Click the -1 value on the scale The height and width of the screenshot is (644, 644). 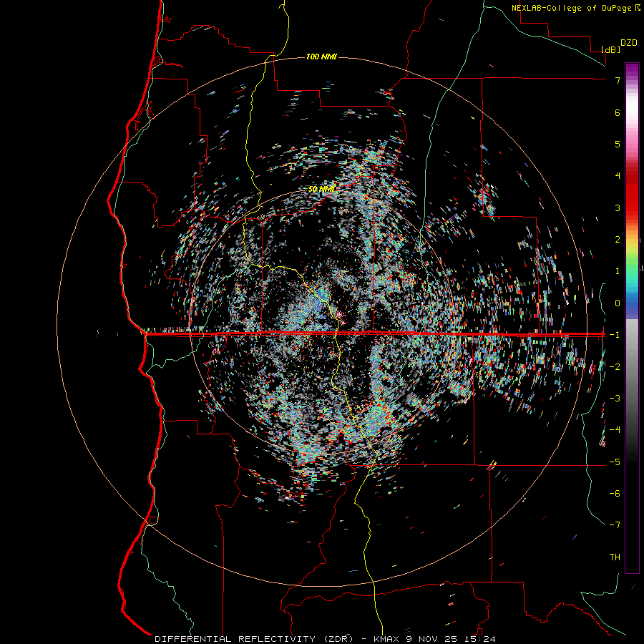[615, 334]
